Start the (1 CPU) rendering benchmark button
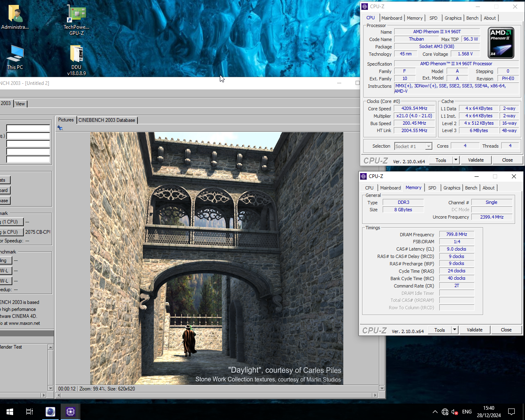525x420 pixels. (11, 222)
